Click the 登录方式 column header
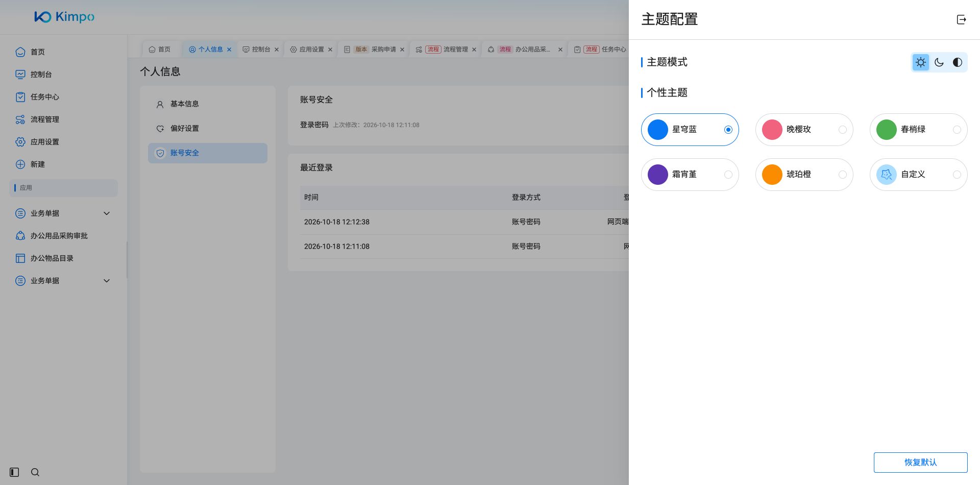Image resolution: width=980 pixels, height=485 pixels. tap(526, 198)
